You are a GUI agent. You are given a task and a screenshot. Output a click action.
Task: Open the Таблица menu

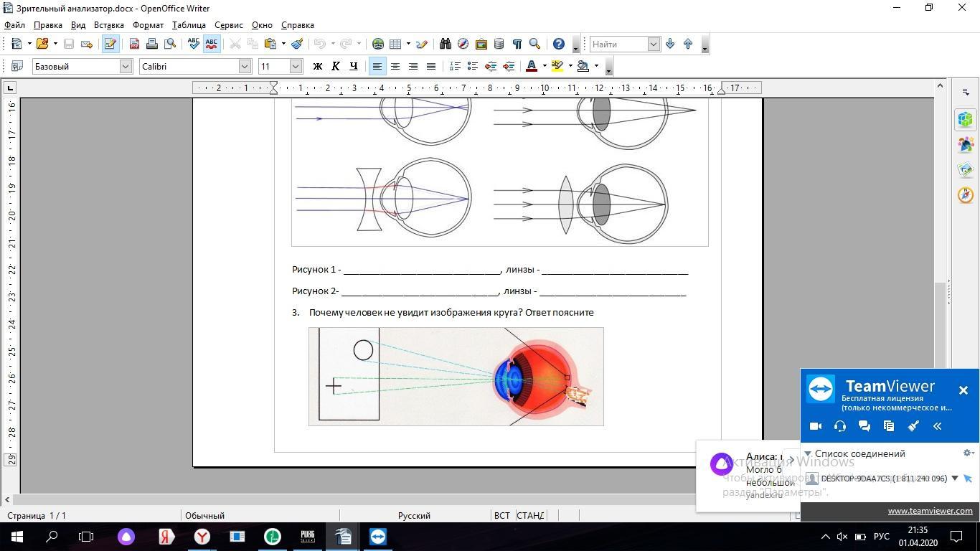click(189, 25)
